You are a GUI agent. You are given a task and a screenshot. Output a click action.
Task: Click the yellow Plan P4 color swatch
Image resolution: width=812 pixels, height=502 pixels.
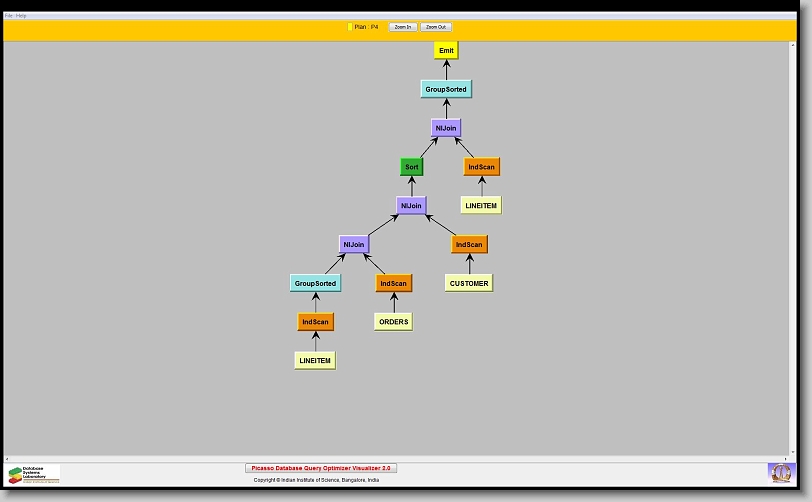point(349,27)
